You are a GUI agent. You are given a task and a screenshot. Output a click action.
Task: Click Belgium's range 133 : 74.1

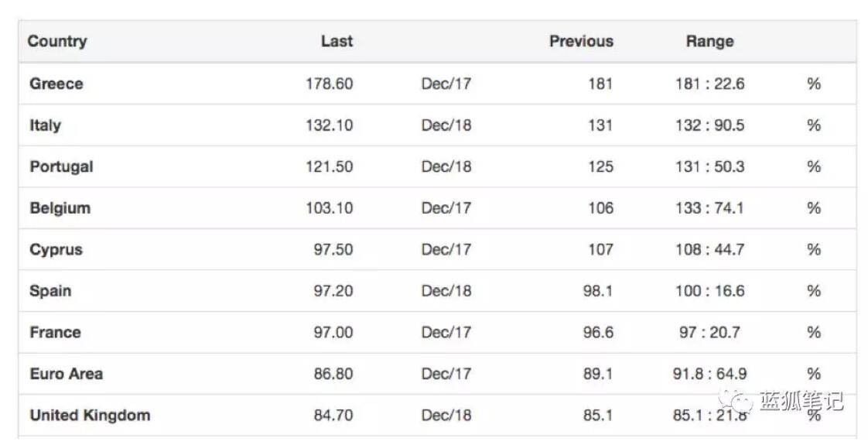pos(709,208)
